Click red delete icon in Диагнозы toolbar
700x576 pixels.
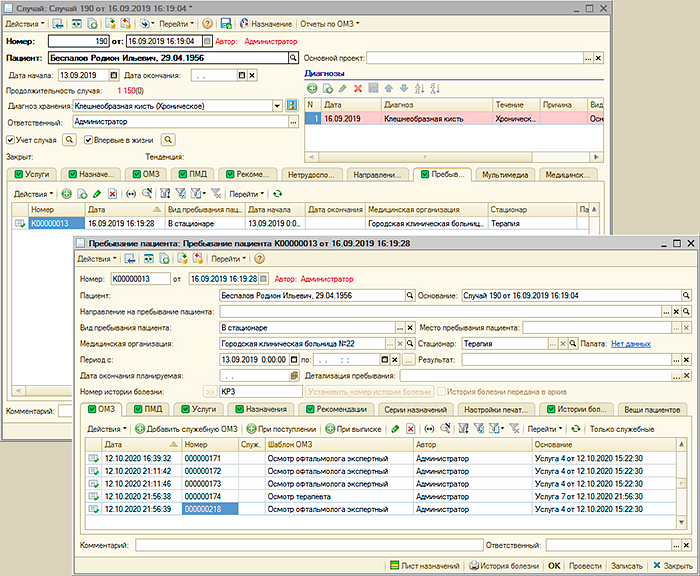[x=357, y=88]
